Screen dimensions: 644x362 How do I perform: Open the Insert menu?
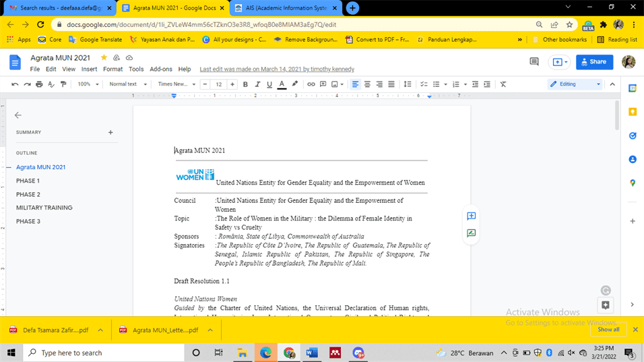[89, 69]
